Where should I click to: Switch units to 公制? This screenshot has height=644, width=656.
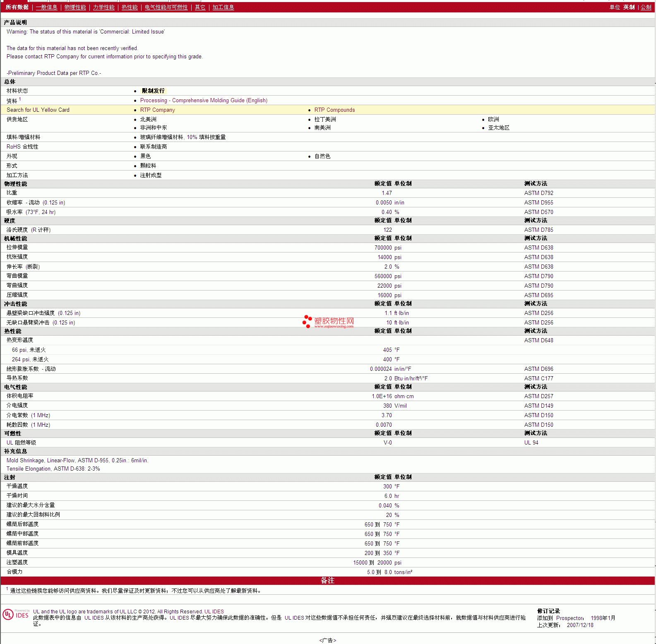646,7
